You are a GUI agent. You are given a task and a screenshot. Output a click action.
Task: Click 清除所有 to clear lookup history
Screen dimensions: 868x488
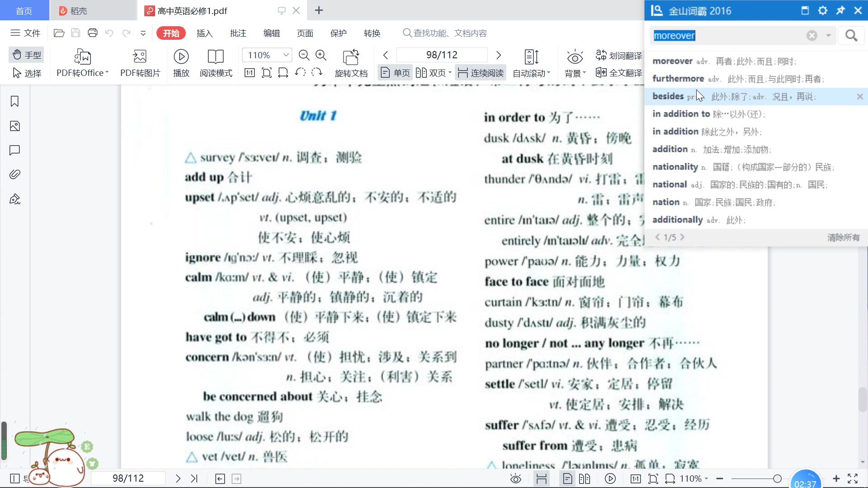pos(843,237)
